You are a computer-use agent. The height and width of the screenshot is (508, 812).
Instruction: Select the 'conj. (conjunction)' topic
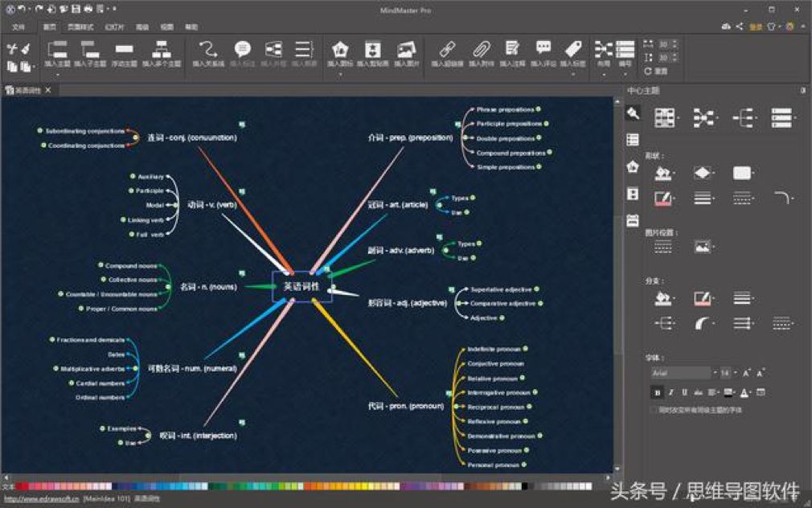(192, 137)
